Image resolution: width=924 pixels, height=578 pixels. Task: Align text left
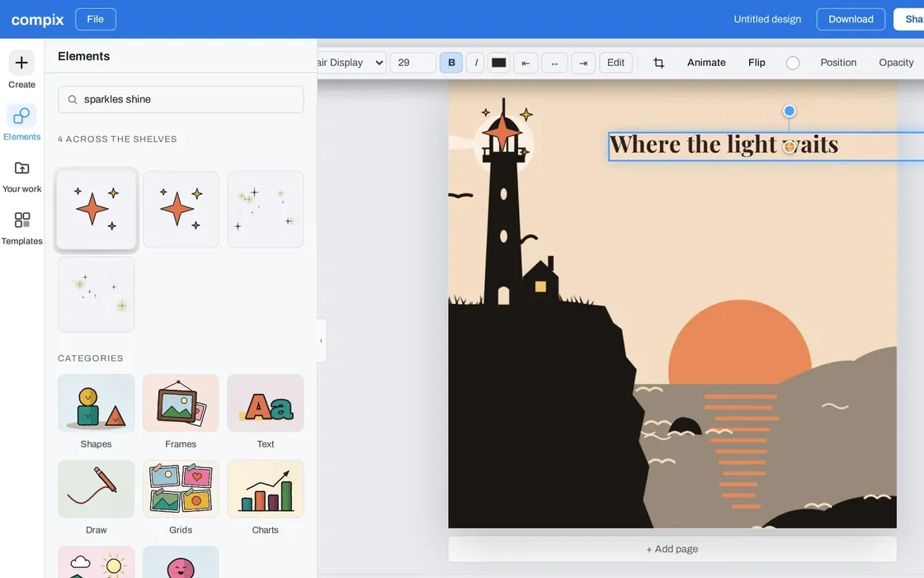pyautogui.click(x=526, y=63)
